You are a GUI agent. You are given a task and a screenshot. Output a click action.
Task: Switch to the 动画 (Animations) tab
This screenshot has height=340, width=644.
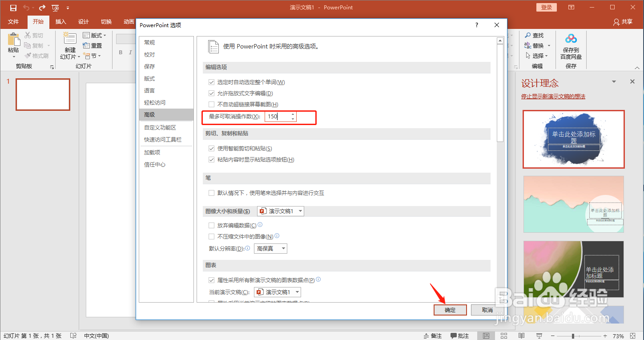128,21
